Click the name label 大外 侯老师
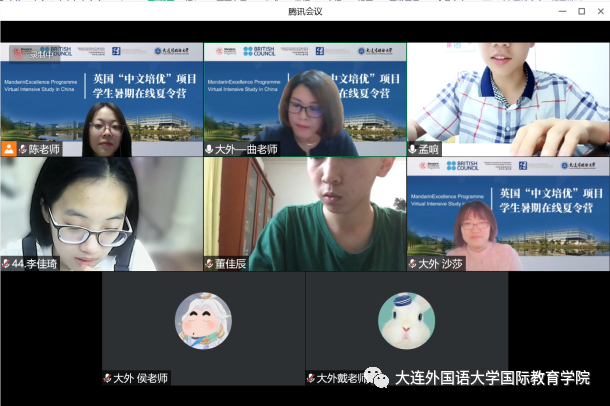The image size is (610, 406). click(140, 378)
